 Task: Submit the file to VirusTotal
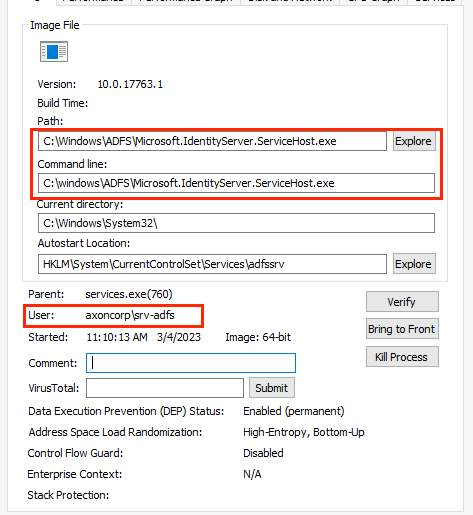tap(272, 388)
